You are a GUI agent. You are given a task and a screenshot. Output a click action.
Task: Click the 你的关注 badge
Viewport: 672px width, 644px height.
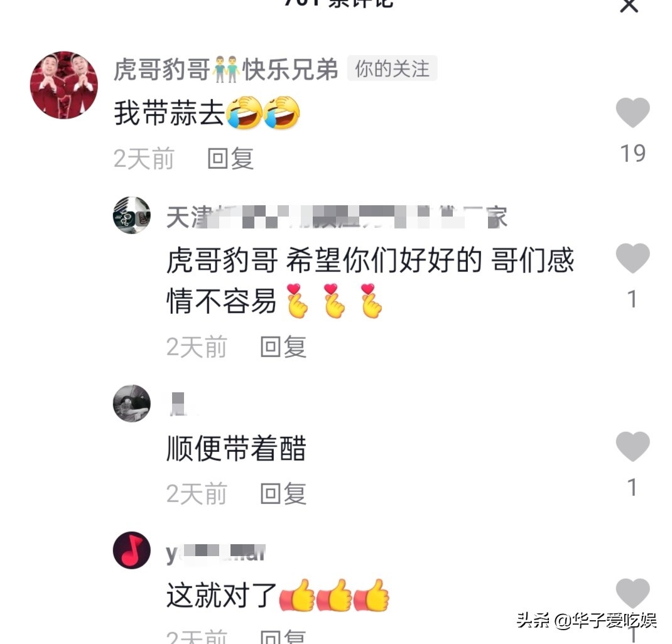click(392, 68)
